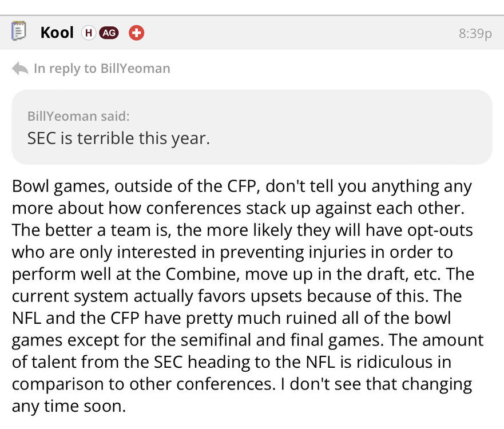Screen dimensions: 504x429
Task: Click the post's first line starting 'Bowl games'
Action: pyautogui.click(x=241, y=186)
